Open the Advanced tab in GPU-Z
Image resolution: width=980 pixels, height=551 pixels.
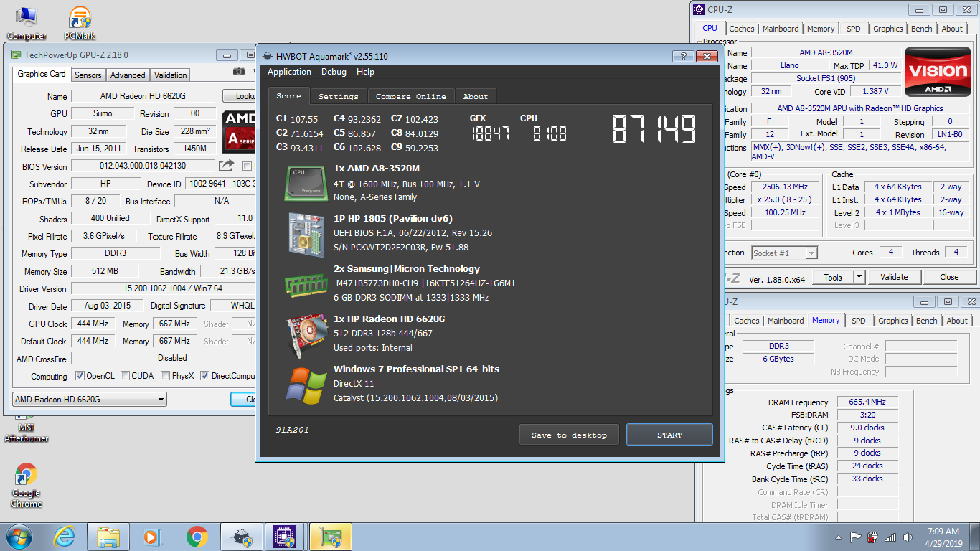pyautogui.click(x=128, y=75)
